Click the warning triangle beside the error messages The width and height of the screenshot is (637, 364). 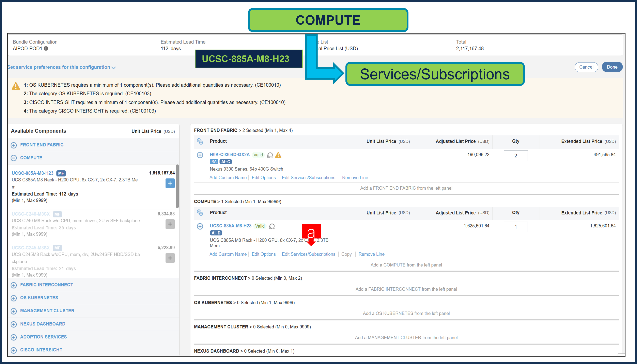point(16,86)
